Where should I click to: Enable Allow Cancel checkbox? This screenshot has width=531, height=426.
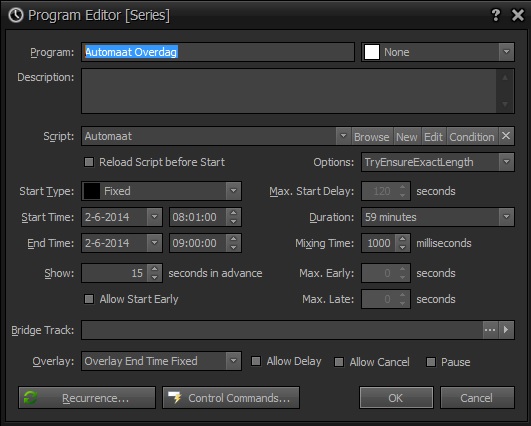pyautogui.click(x=339, y=362)
